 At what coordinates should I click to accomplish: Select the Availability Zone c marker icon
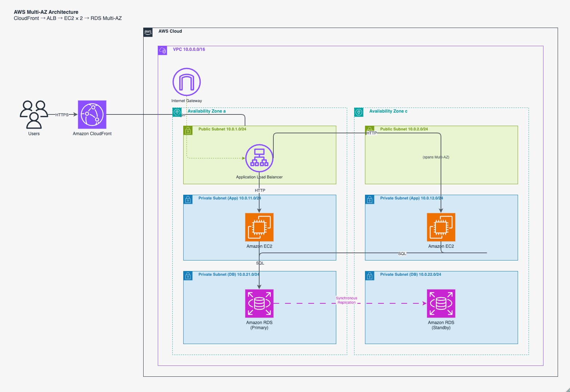(x=359, y=112)
